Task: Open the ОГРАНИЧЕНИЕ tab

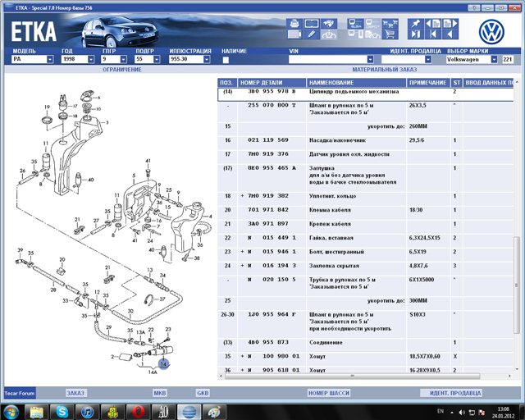Action: (122, 70)
